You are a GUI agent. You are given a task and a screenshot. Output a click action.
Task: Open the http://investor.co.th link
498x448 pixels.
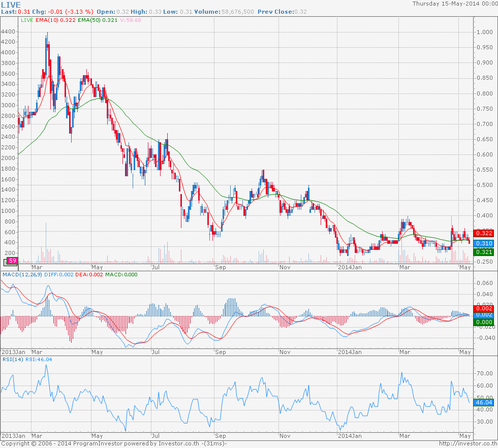click(468, 443)
